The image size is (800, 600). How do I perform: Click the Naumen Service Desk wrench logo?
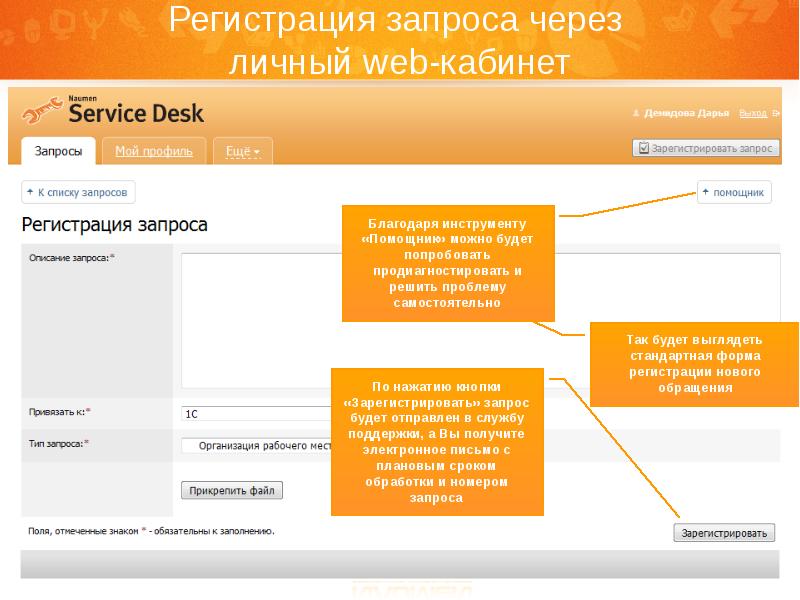tap(42, 112)
